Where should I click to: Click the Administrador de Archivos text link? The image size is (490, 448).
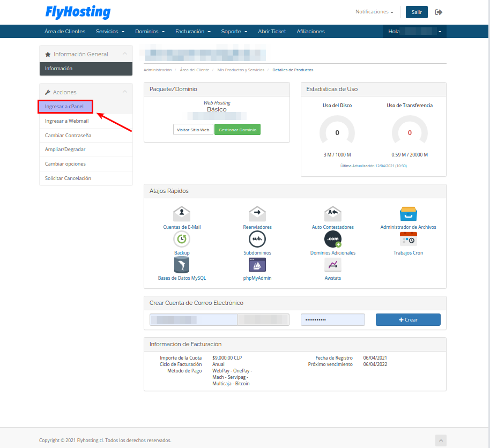(408, 227)
